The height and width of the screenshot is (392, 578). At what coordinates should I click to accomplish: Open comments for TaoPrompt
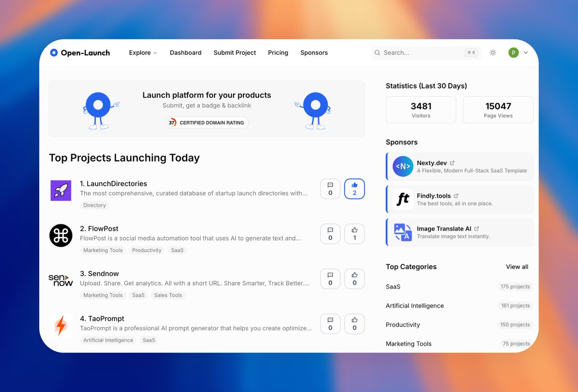coord(330,324)
